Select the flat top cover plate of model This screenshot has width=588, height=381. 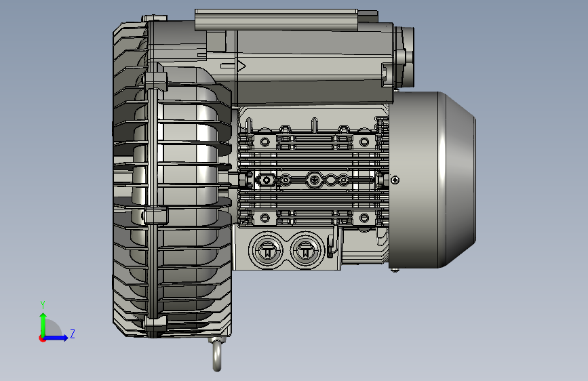click(277, 20)
